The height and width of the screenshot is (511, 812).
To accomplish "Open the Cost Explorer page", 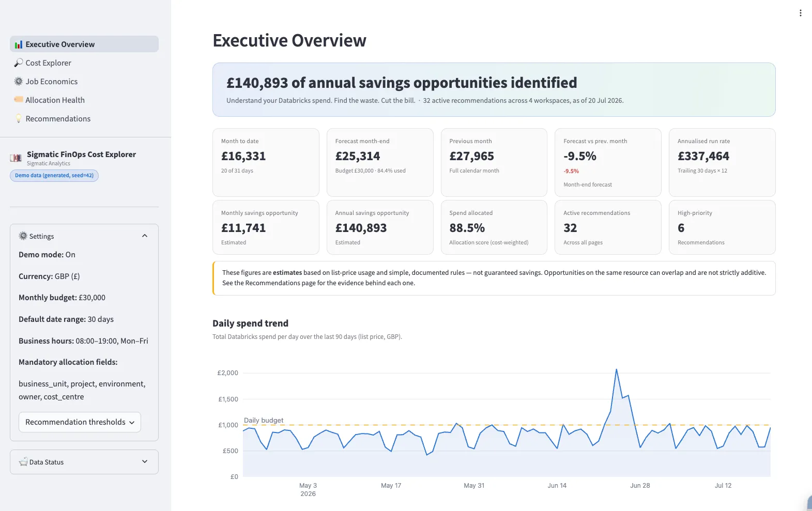I will 84,63.
